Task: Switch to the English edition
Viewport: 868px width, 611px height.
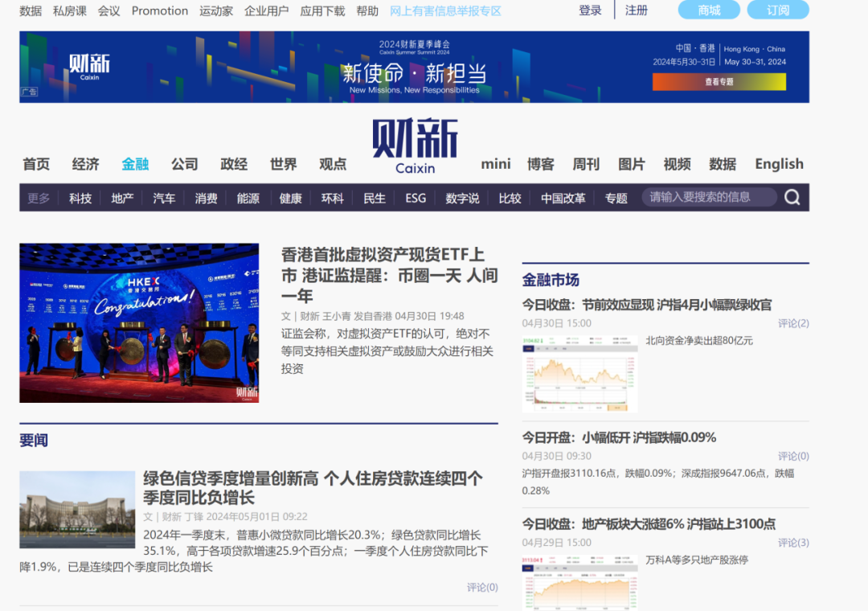Action: pyautogui.click(x=780, y=164)
